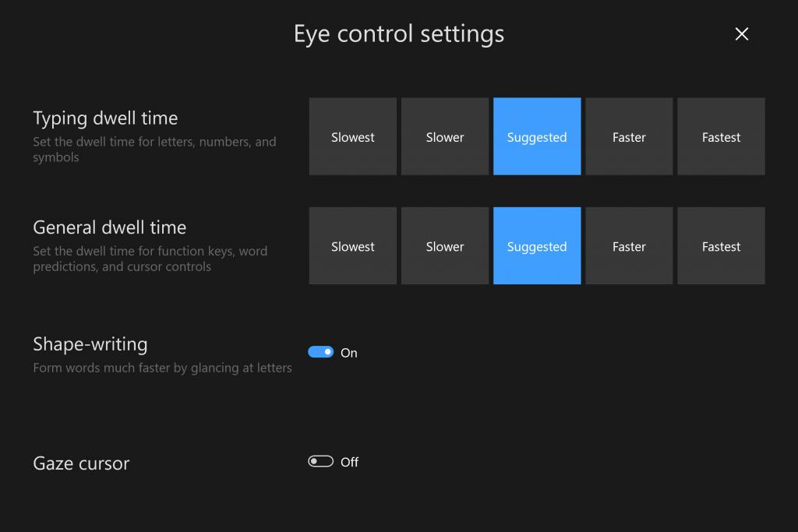Select Faster typing dwell time
Screen dimensions: 798x532
click(x=628, y=136)
